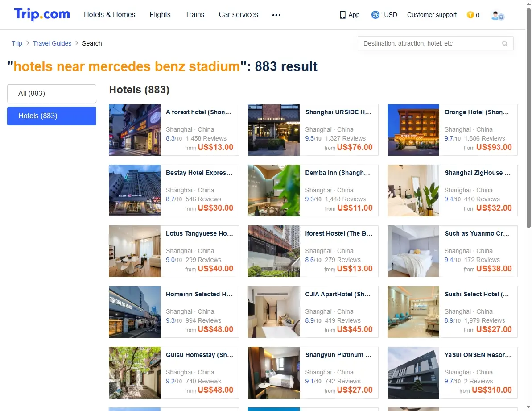Focus the destination search field
This screenshot has height=411, width=532.
coord(435,43)
